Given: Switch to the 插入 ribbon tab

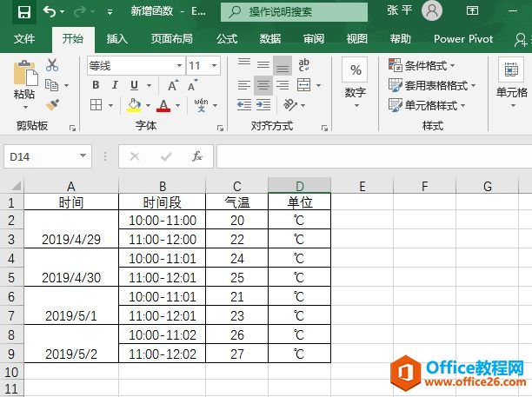Looking at the screenshot, I should click(116, 39).
